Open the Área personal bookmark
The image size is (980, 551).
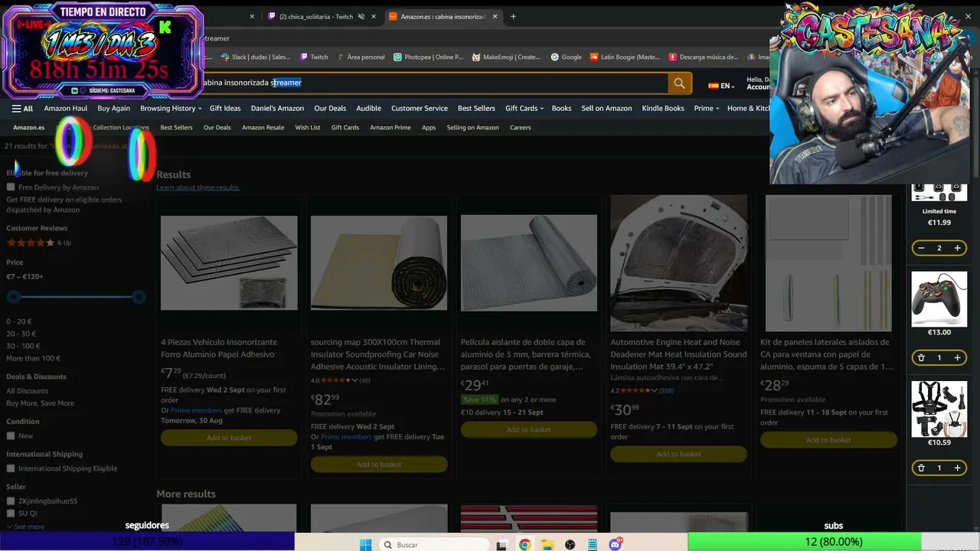[360, 57]
